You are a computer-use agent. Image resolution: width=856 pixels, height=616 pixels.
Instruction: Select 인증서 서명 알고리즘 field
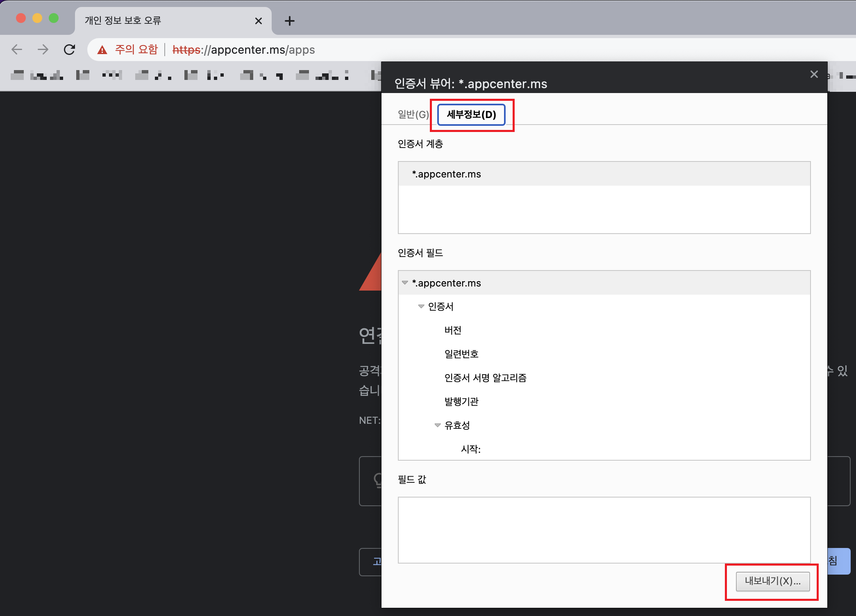485,378
